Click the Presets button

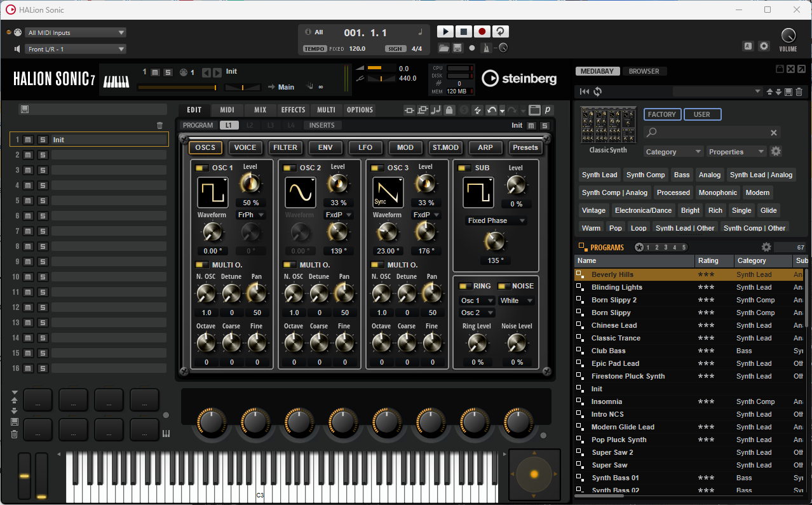525,147
